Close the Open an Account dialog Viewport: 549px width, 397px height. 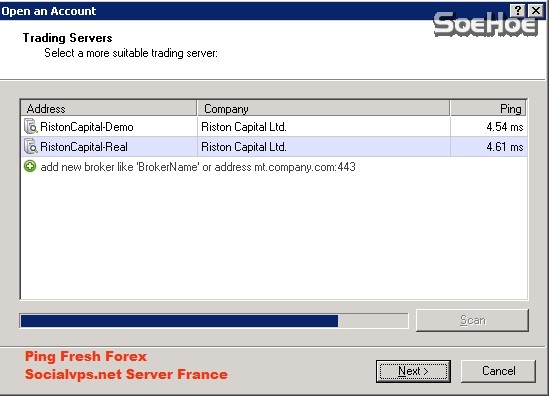click(x=536, y=11)
